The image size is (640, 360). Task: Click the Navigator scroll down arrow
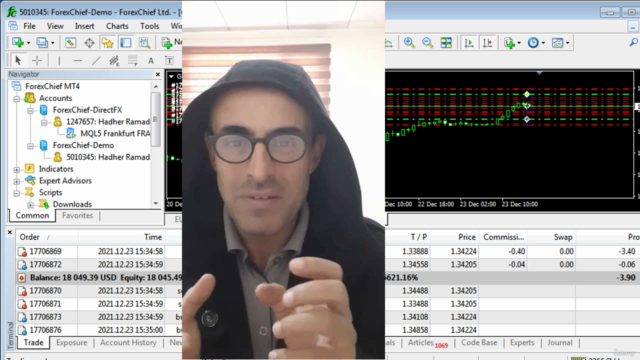[156, 203]
